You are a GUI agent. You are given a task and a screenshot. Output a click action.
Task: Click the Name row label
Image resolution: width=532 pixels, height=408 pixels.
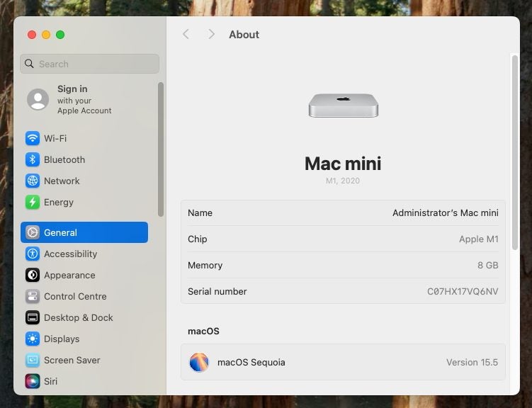point(200,212)
